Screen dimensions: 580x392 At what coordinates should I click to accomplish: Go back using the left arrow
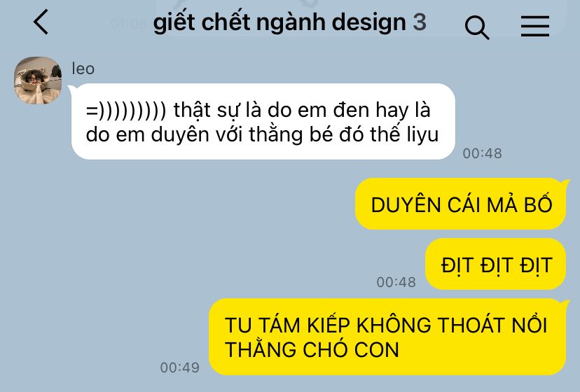click(x=41, y=22)
